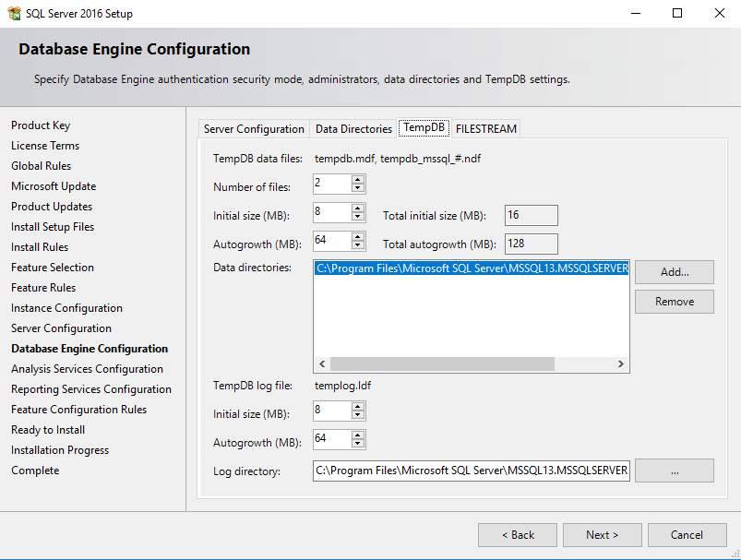Decrease the Number of files spinner
Viewport: 741px width, 560px height.
358,188
